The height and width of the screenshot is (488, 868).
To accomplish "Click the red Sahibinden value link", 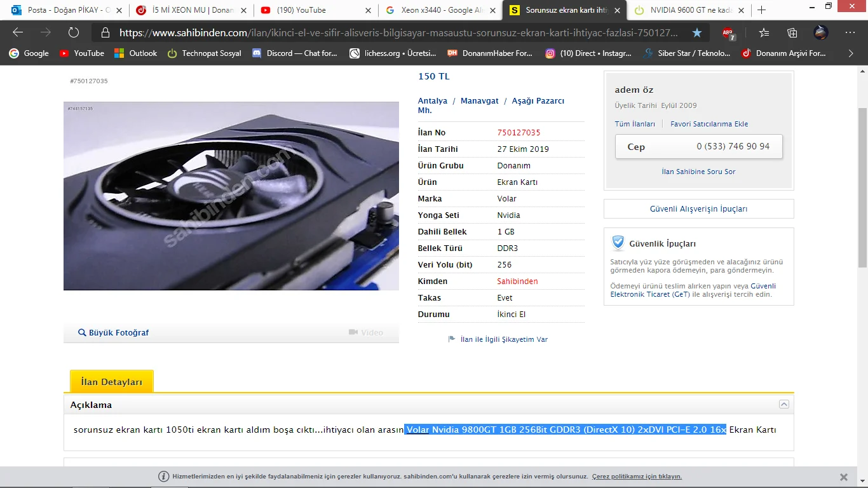I will tap(517, 281).
